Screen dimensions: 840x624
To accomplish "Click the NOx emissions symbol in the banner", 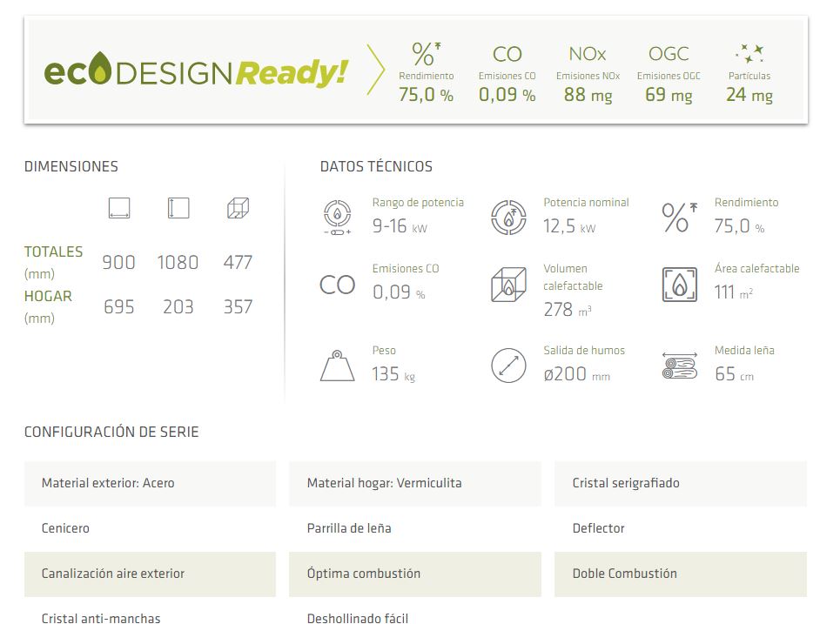I will [x=588, y=54].
